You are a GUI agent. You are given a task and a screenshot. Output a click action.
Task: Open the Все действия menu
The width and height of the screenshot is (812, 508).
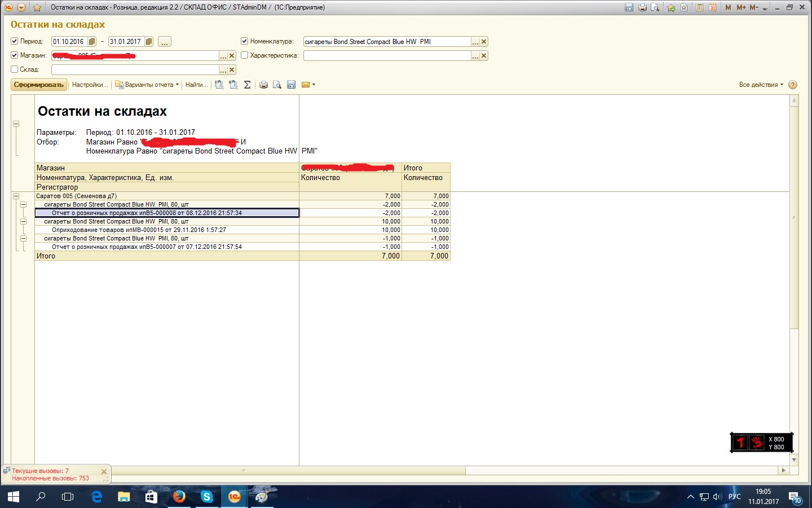click(x=761, y=85)
